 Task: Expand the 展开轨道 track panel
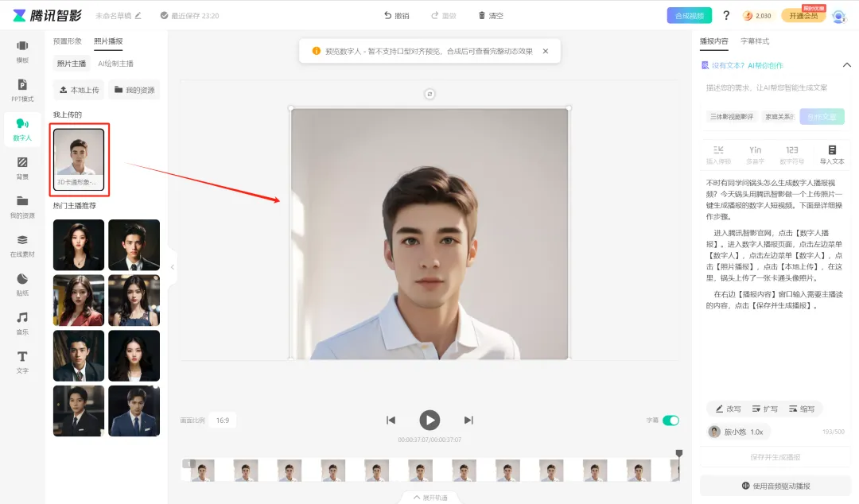tap(430, 498)
